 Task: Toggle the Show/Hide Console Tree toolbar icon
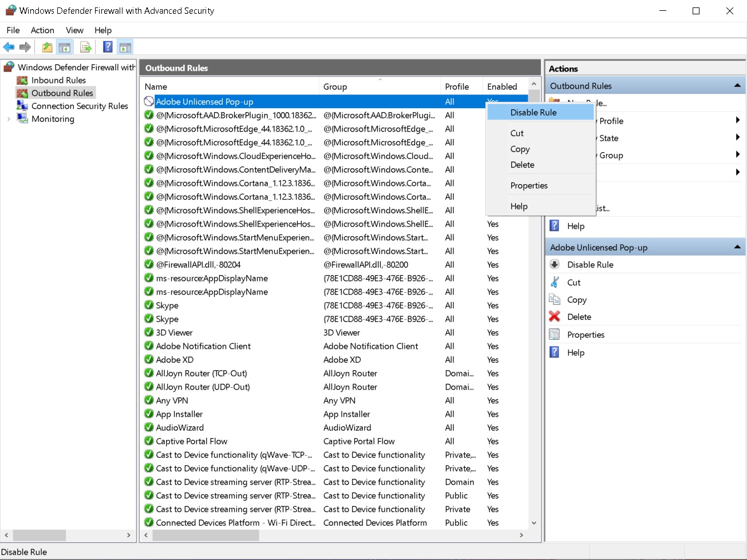[x=65, y=47]
